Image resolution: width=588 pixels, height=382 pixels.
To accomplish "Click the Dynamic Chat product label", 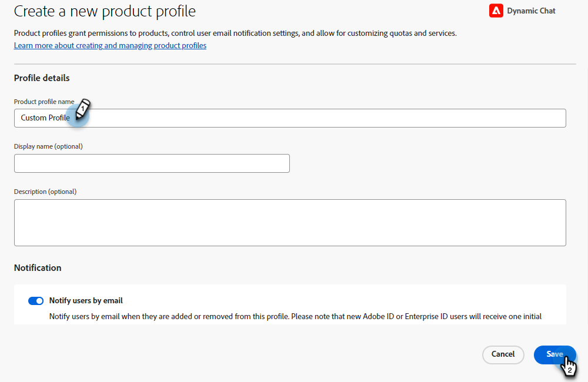I will [531, 11].
